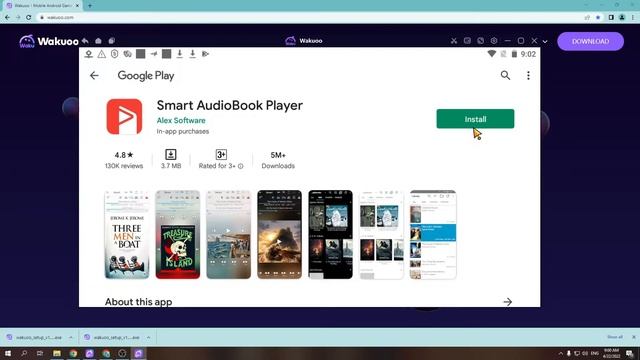
Task: Open the Windows notification center icon
Action: coord(630,353)
